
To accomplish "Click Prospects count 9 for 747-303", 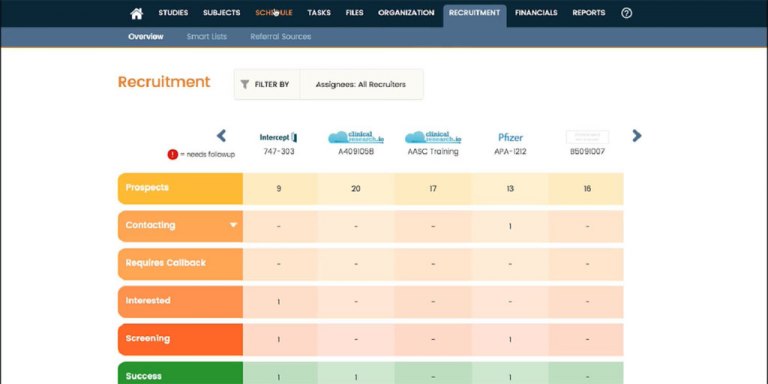I will 279,189.
